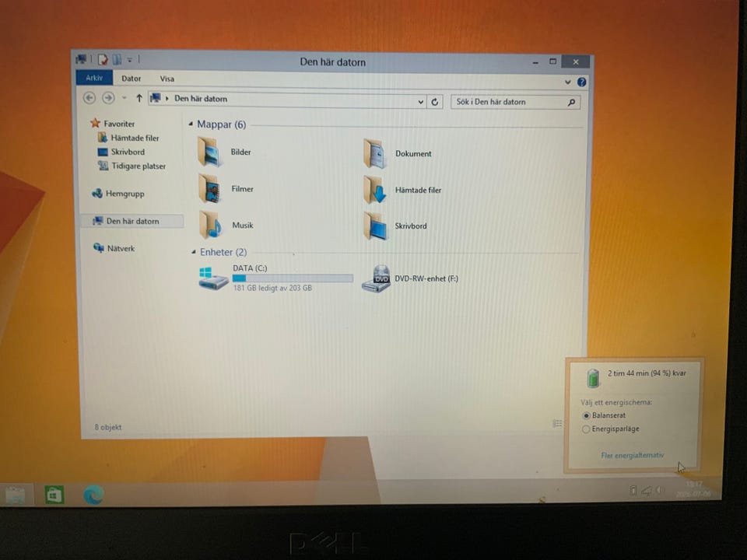Collapse the Mappar (6) group
747x560 pixels.
191,124
